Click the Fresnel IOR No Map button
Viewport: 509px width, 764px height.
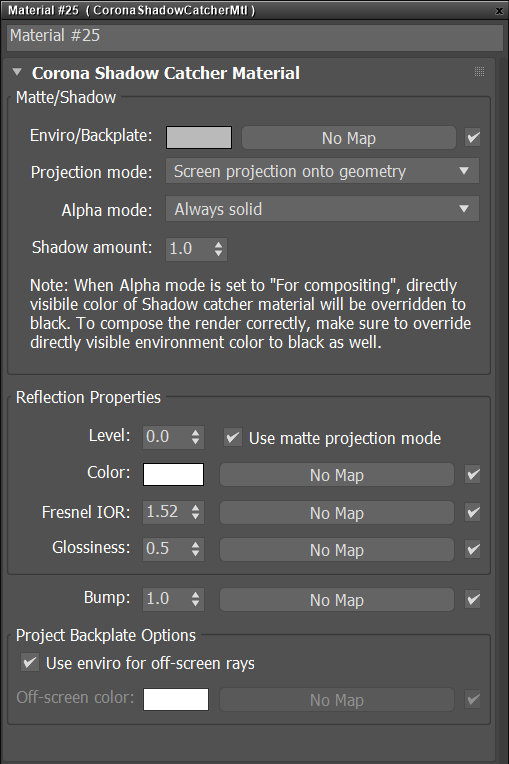[x=337, y=513]
